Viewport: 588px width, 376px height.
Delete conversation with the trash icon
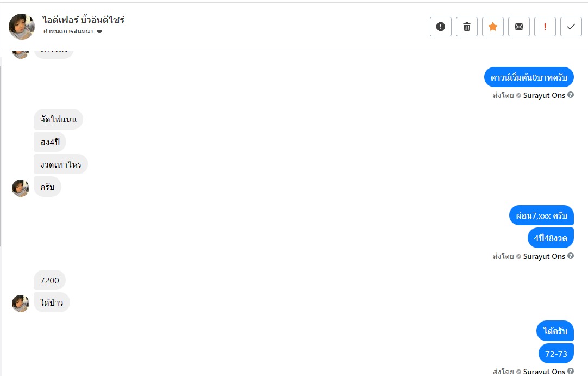coord(467,27)
